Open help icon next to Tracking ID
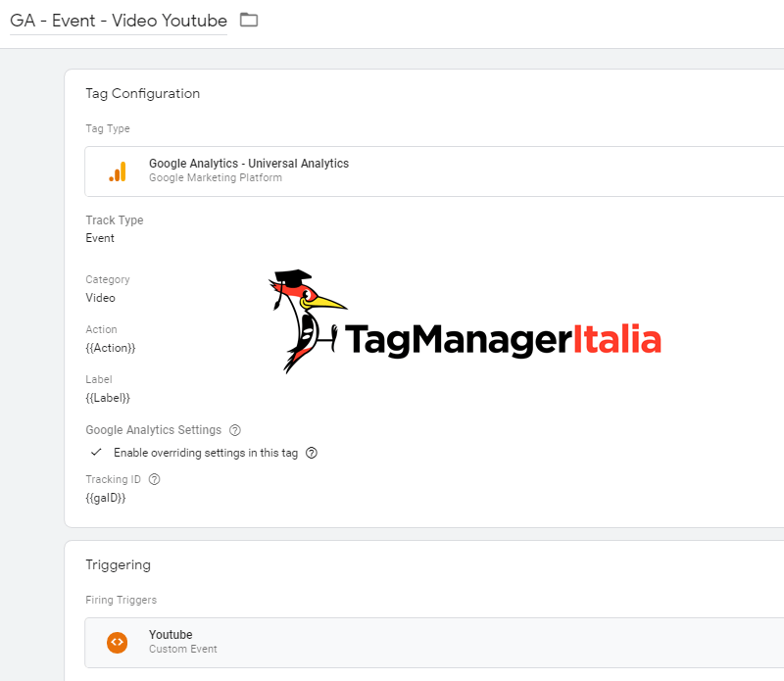The width and height of the screenshot is (784, 681). (x=155, y=479)
